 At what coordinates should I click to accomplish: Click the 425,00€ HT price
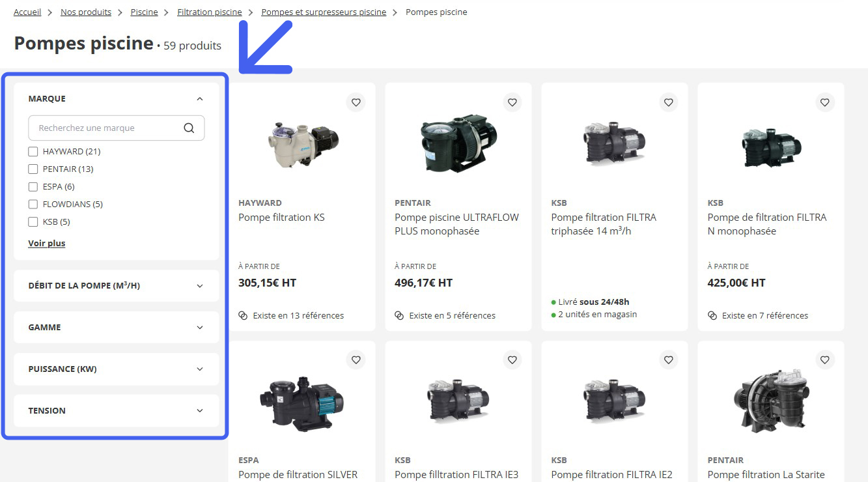[736, 283]
